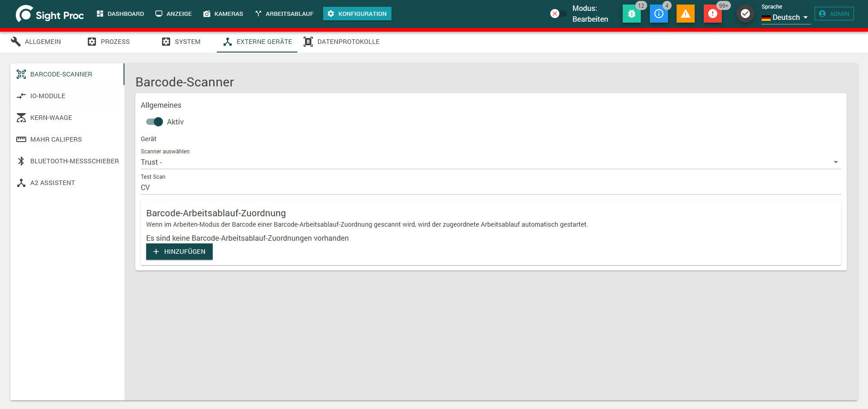Click the wrench icon beside Allgemein
The image size is (868, 409).
click(16, 42)
